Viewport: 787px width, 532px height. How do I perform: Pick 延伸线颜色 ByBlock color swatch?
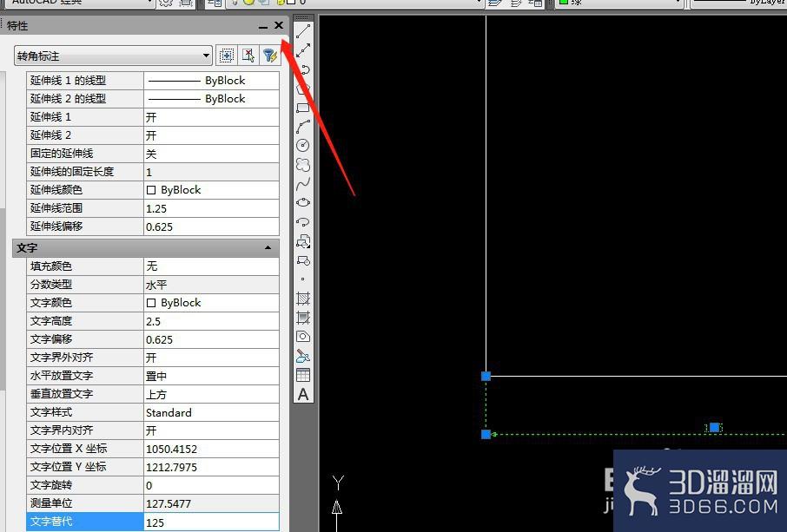151,190
